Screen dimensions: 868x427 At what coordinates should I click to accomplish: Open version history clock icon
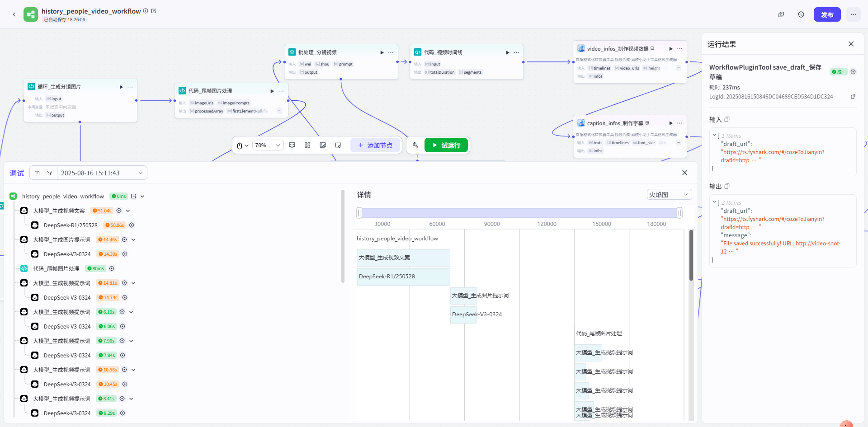[x=801, y=14]
